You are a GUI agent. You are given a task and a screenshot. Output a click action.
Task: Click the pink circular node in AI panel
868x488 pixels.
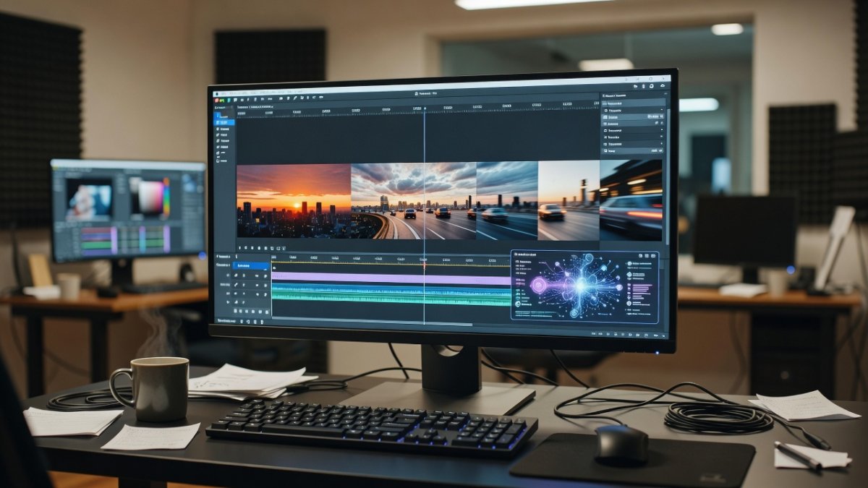tap(538, 286)
